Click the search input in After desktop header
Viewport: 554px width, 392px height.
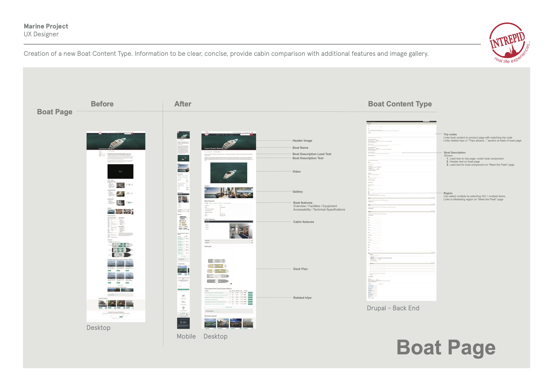pyautogui.click(x=245, y=135)
